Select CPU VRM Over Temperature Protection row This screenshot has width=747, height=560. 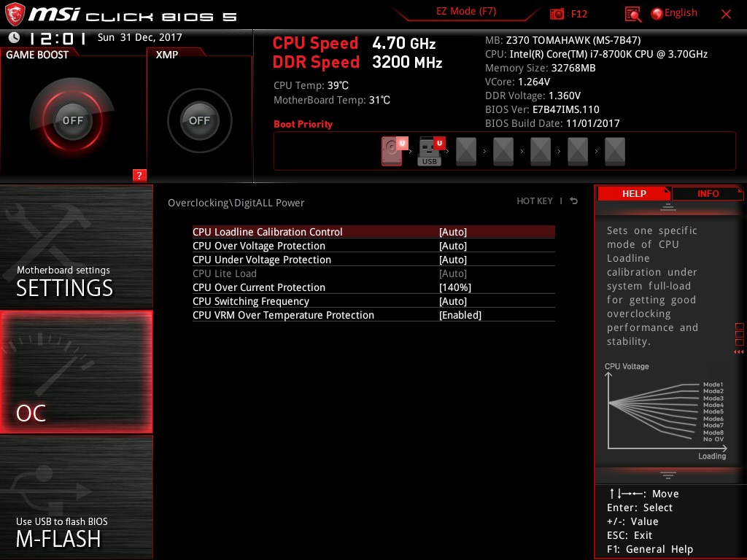[373, 315]
